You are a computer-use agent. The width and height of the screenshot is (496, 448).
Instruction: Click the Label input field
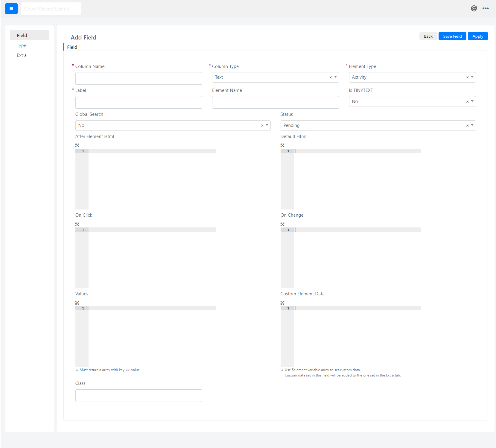coord(139,102)
